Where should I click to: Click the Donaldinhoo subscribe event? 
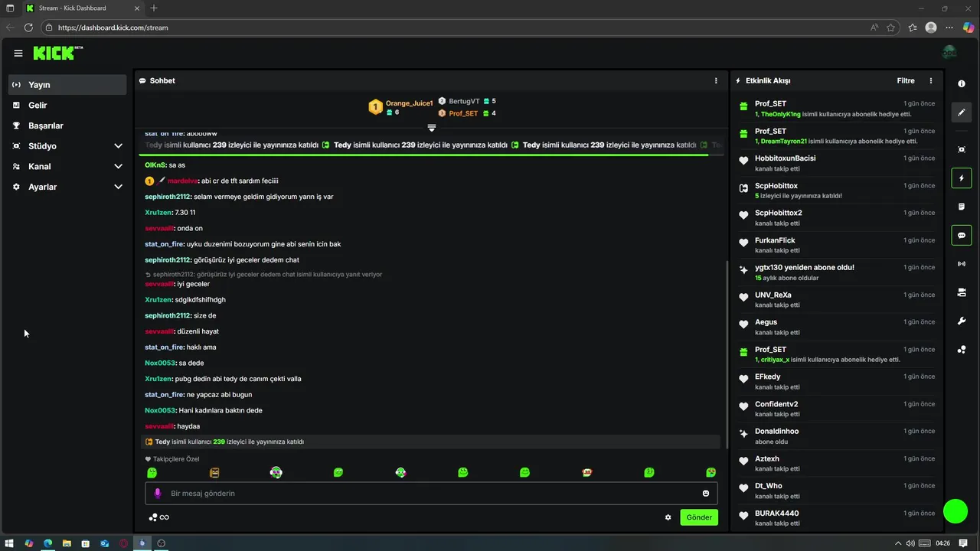835,435
